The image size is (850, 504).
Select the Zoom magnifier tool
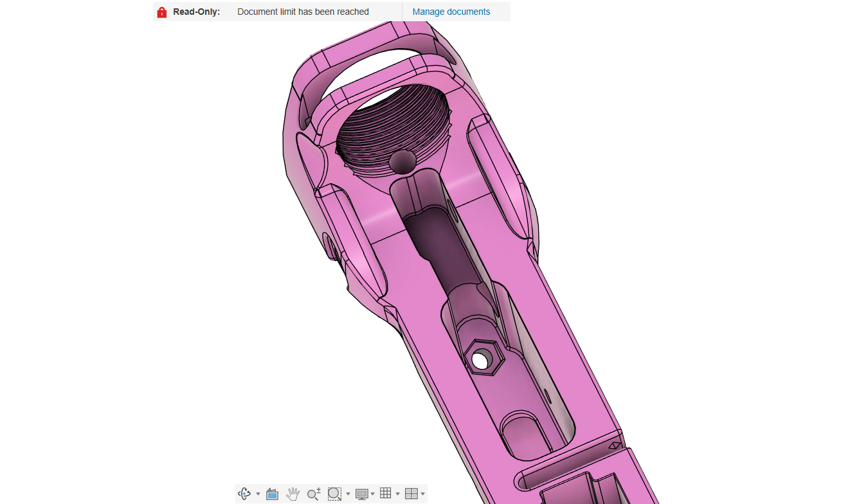coord(313,494)
